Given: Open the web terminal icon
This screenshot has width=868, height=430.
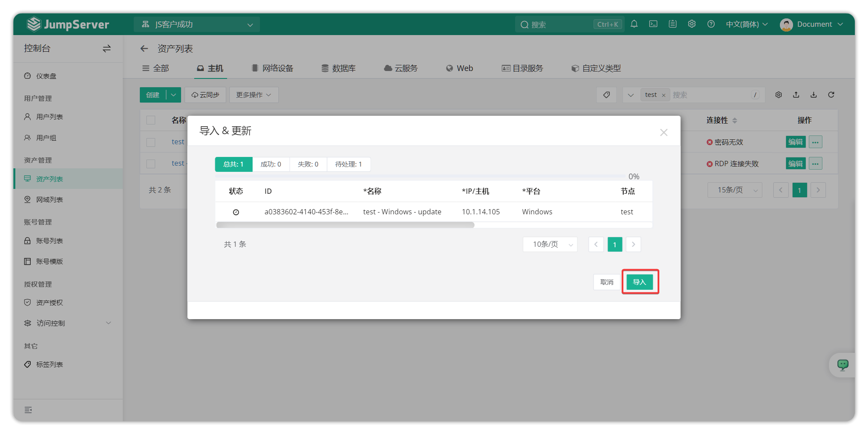Looking at the screenshot, I should click(653, 24).
